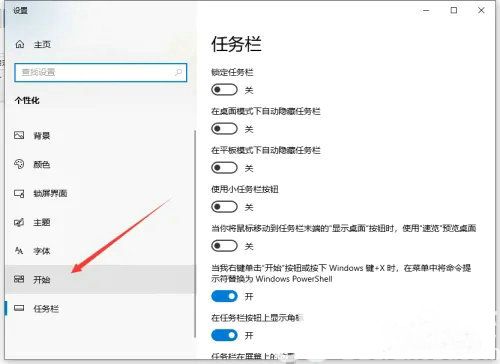Open 任务栏 settings page

(x=100, y=308)
